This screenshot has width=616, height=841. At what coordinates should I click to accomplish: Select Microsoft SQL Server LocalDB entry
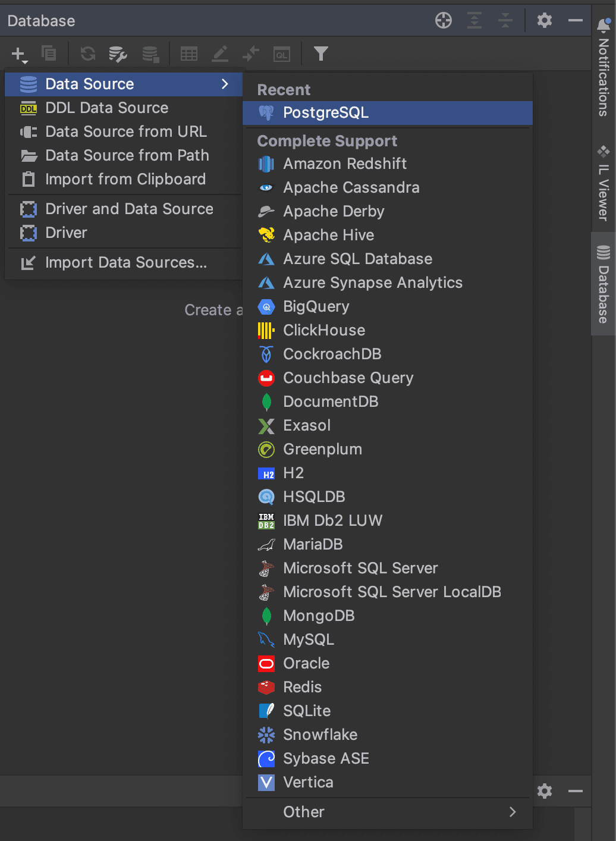[388, 592]
